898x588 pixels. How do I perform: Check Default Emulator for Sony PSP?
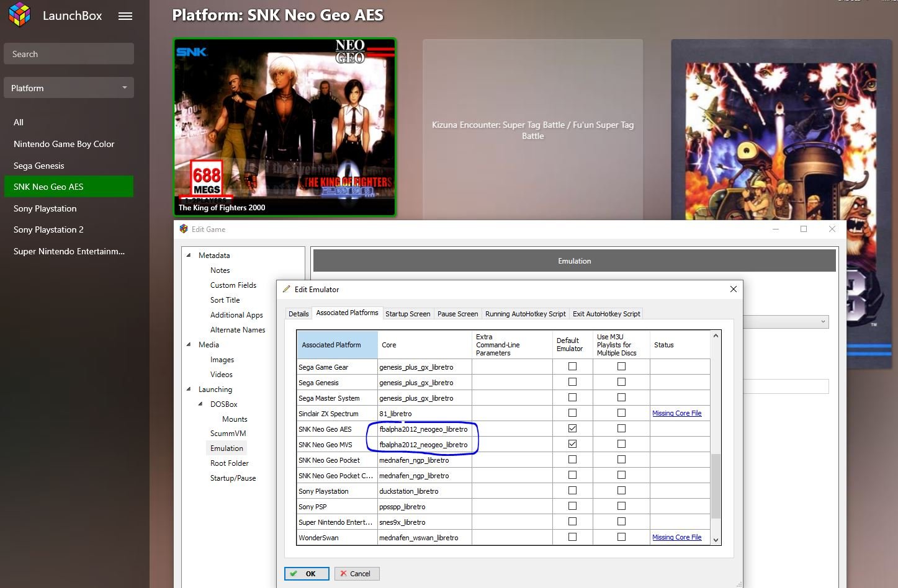pyautogui.click(x=572, y=506)
